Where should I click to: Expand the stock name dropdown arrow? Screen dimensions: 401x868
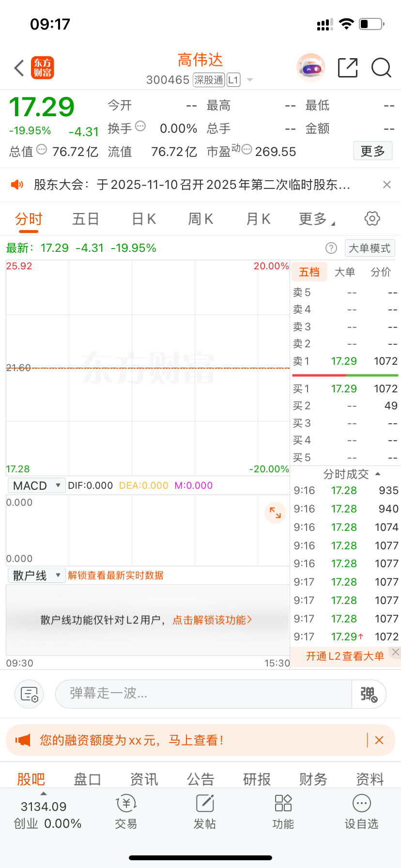250,80
